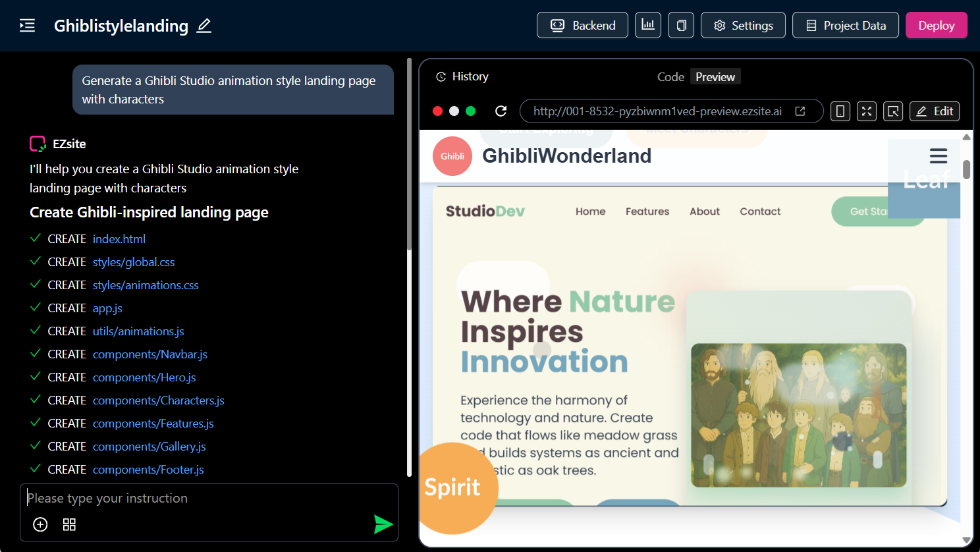Deploy the project

pos(937,25)
